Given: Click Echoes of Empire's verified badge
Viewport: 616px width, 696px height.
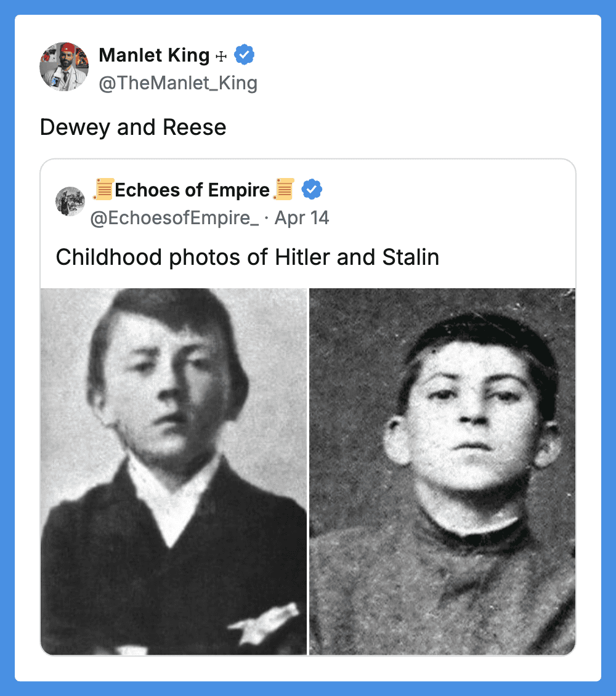Looking at the screenshot, I should [x=312, y=190].
